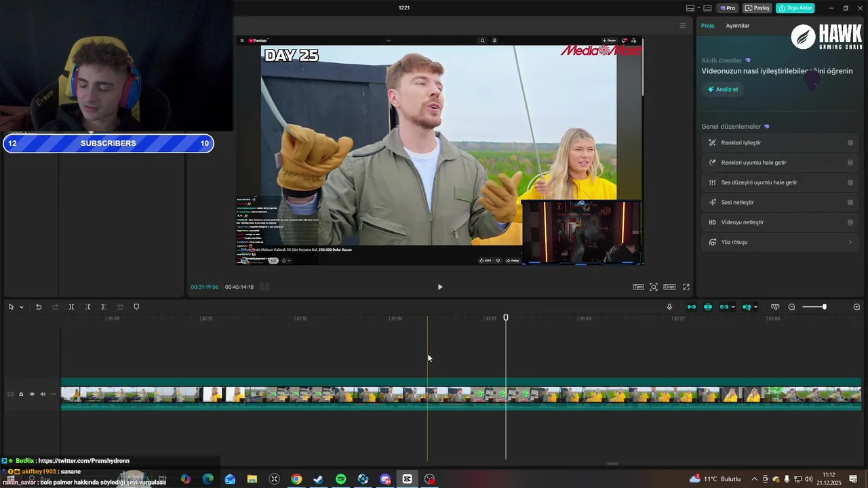Click the white playhead marker handle

tap(506, 318)
